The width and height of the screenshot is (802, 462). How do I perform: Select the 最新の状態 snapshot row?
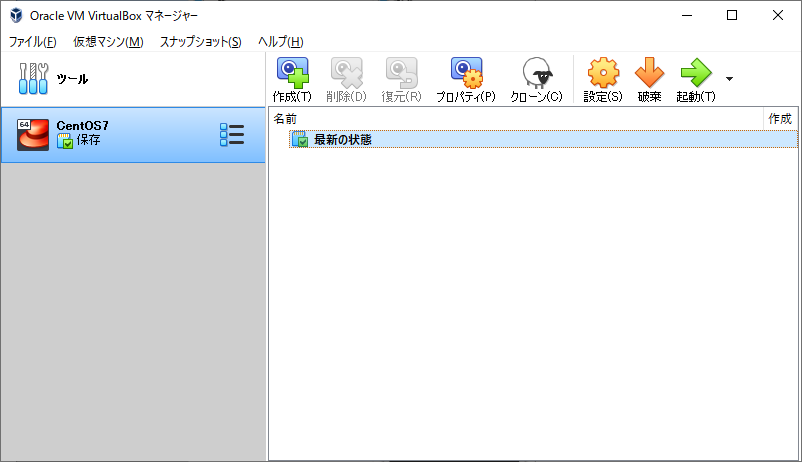(543, 140)
